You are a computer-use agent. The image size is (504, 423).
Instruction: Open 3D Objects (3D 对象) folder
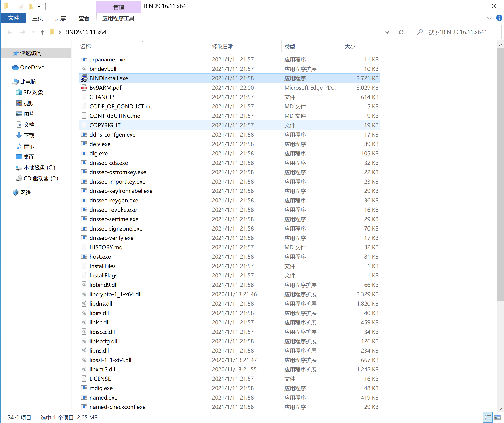[29, 93]
